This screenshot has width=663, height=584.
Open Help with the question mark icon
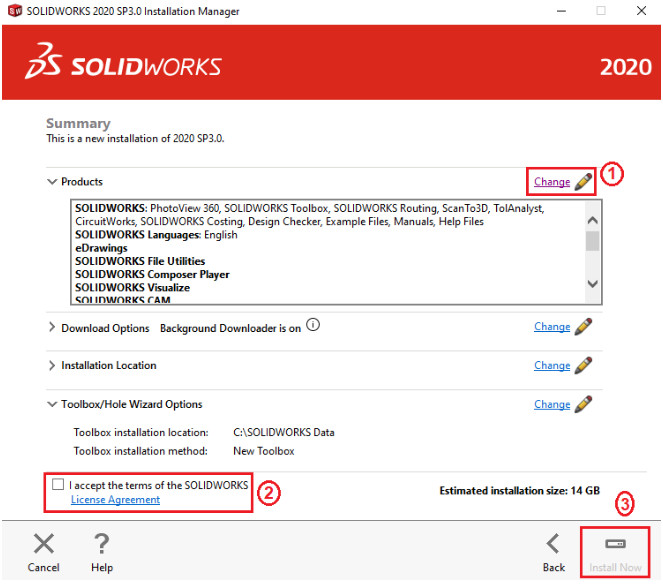[x=101, y=544]
